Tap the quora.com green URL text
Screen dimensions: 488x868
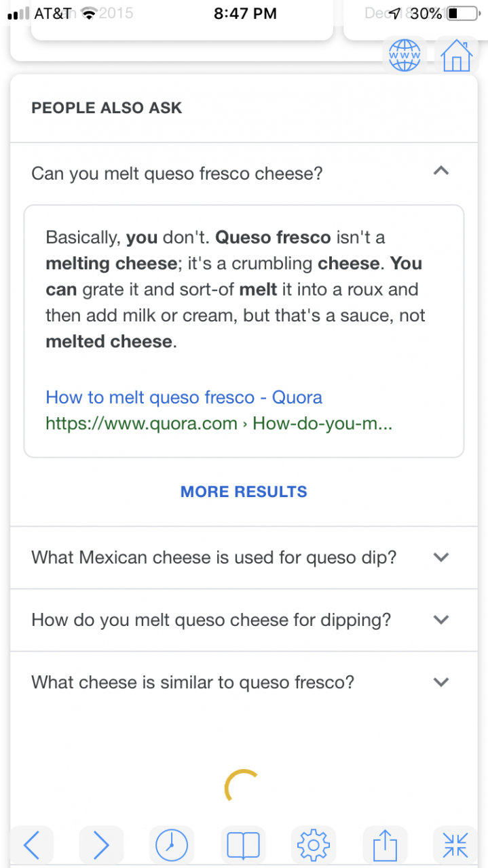(219, 425)
